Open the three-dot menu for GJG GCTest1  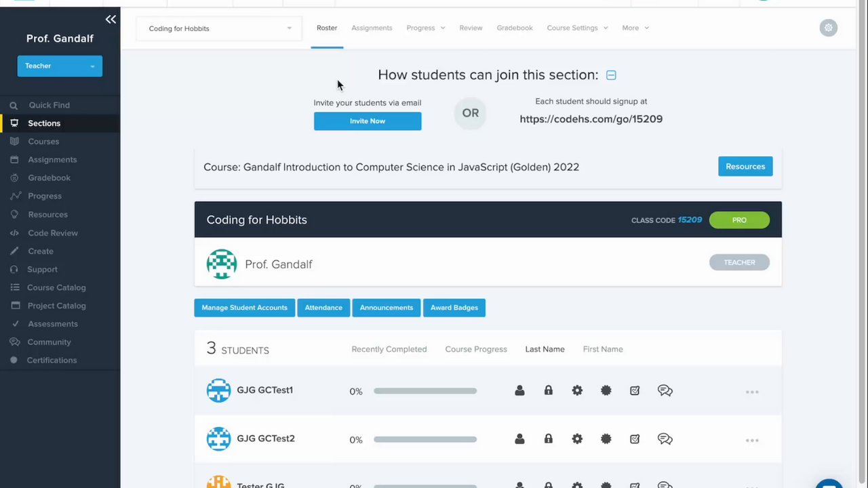pyautogui.click(x=752, y=392)
